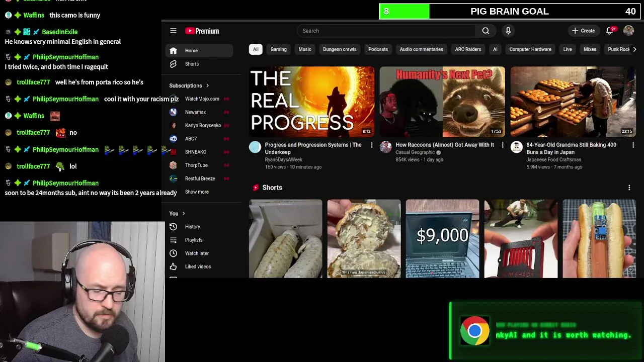The width and height of the screenshot is (644, 362).
Task: Open the SHNEAKO channel subscription
Action: tap(199, 152)
